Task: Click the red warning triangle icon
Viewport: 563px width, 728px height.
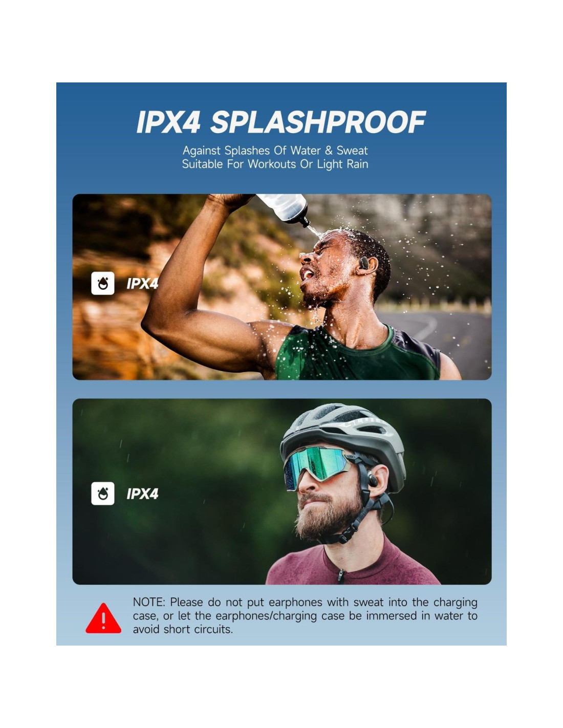Action: click(x=103, y=618)
